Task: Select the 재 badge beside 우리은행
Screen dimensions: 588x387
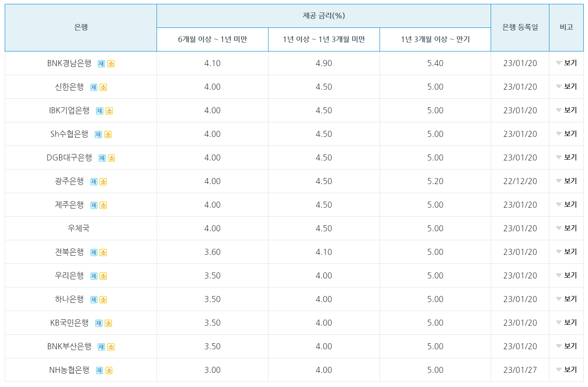Action: click(x=94, y=275)
